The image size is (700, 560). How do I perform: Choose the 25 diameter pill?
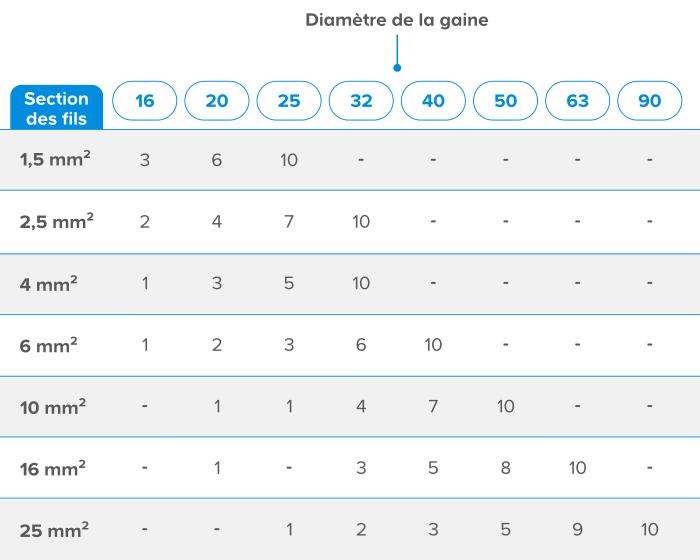point(289,101)
